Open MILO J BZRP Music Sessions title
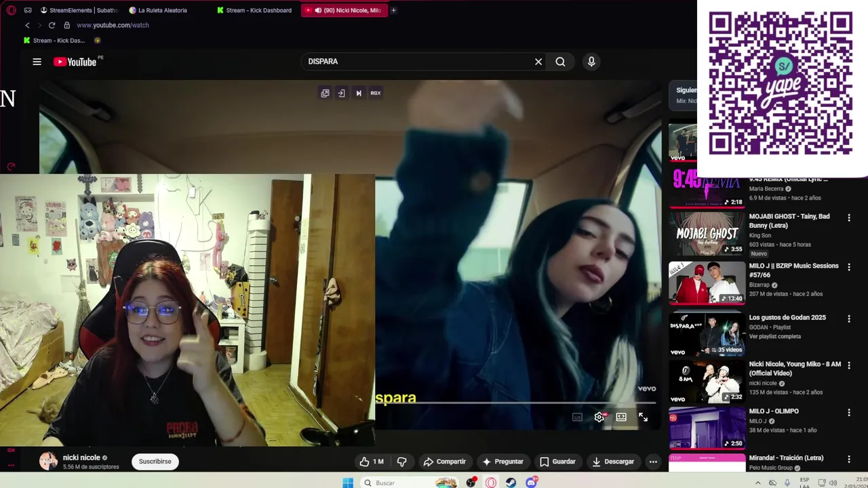The width and height of the screenshot is (868, 488). click(x=794, y=270)
